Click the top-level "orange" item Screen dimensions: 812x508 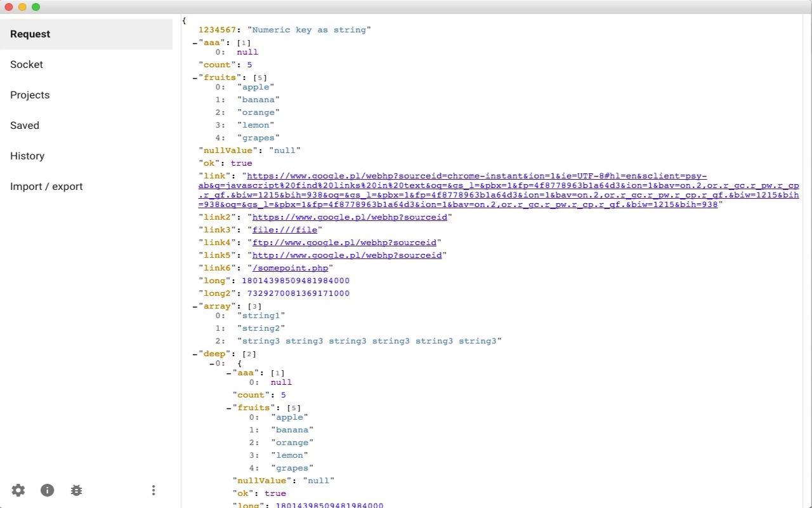coord(258,112)
